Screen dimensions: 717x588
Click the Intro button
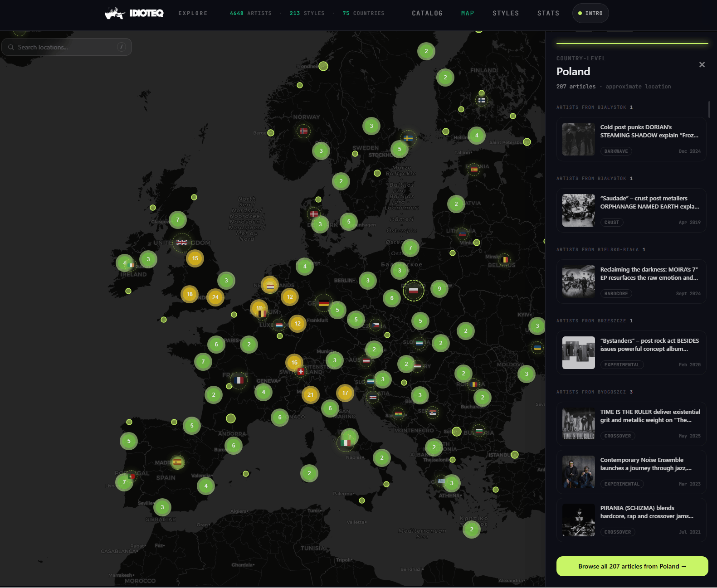pos(590,13)
